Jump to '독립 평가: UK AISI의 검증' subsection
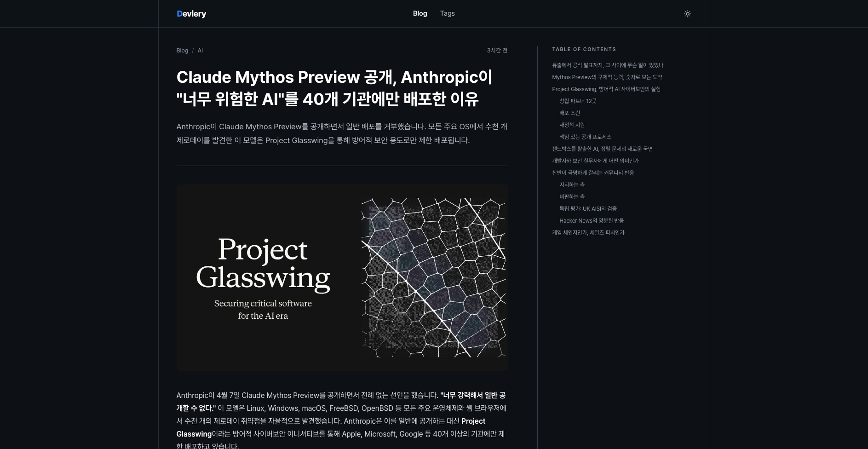The image size is (868, 449). click(x=588, y=209)
